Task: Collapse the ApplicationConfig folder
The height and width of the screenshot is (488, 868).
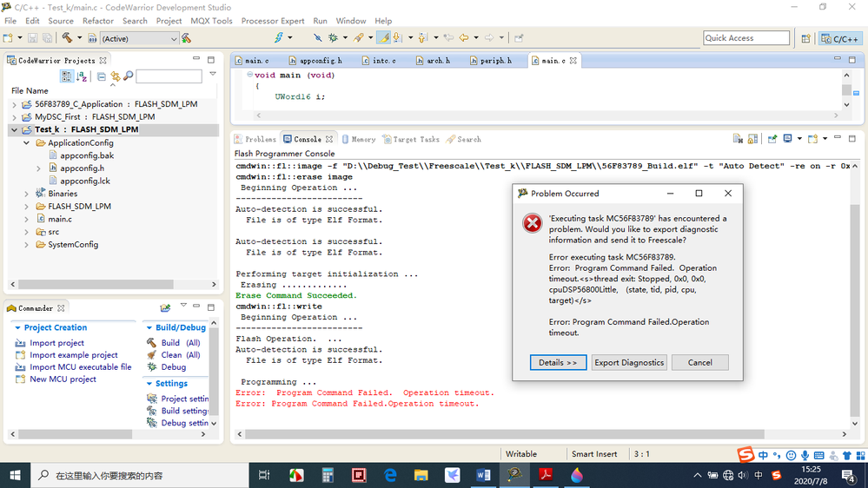Action: click(27, 142)
